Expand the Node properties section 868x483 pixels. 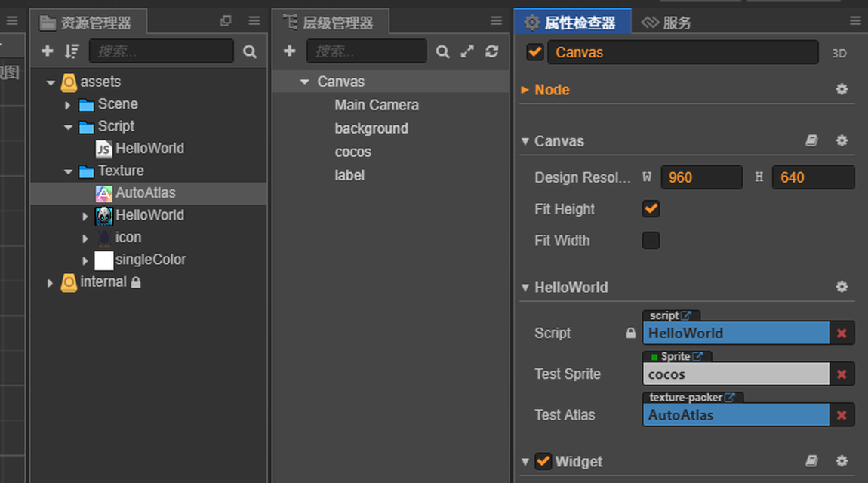pos(525,90)
